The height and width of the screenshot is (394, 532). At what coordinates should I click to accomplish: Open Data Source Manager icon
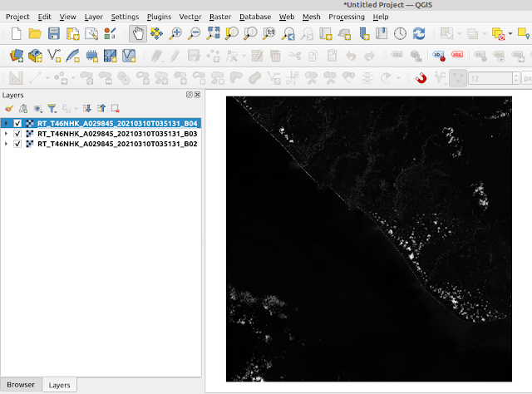click(x=17, y=56)
